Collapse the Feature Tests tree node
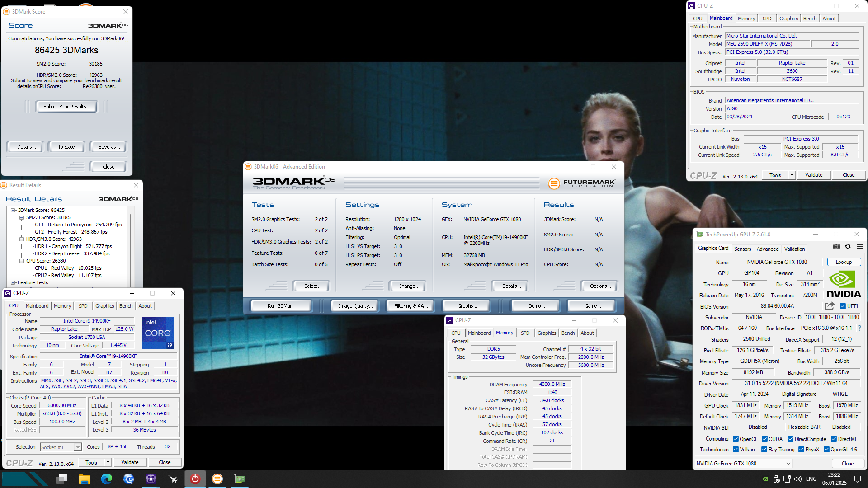The width and height of the screenshot is (868, 488). pos(14,282)
